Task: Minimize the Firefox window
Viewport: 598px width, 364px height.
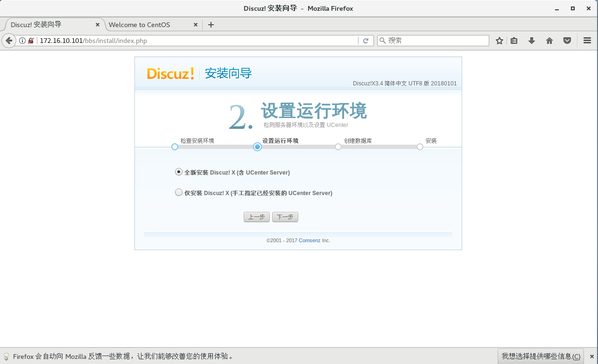Action: (x=557, y=8)
